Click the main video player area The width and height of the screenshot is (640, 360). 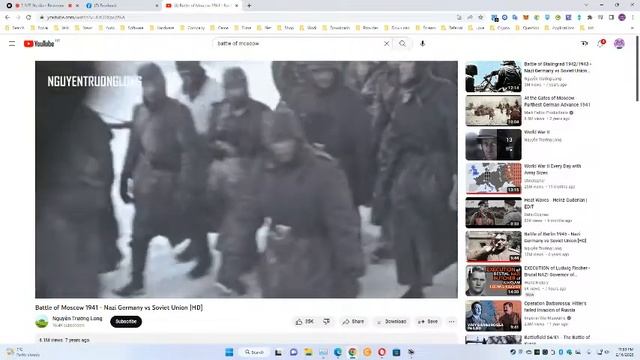pos(246,180)
